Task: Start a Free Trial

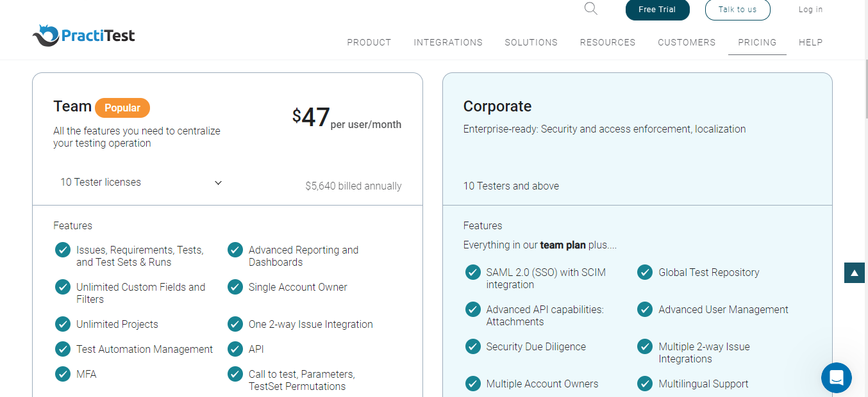Action: click(x=657, y=10)
